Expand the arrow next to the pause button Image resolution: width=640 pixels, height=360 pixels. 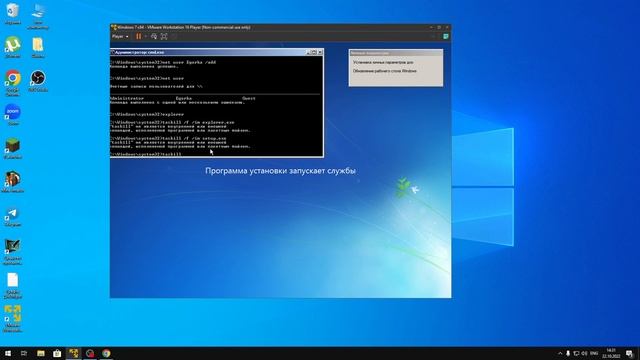145,37
